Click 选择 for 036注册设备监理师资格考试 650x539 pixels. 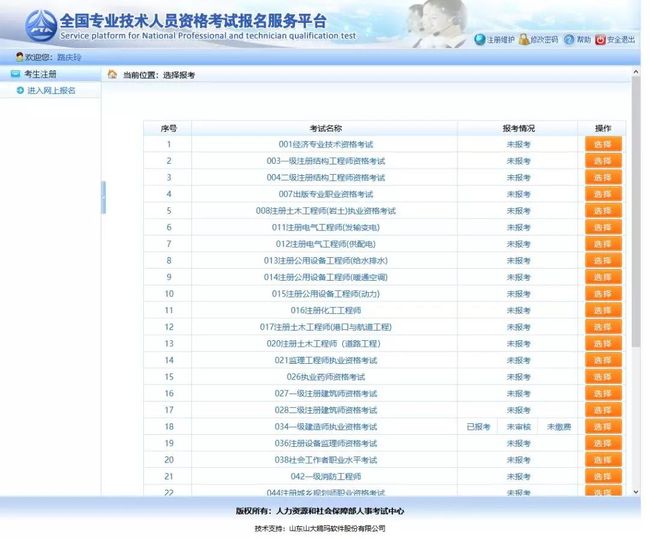603,443
